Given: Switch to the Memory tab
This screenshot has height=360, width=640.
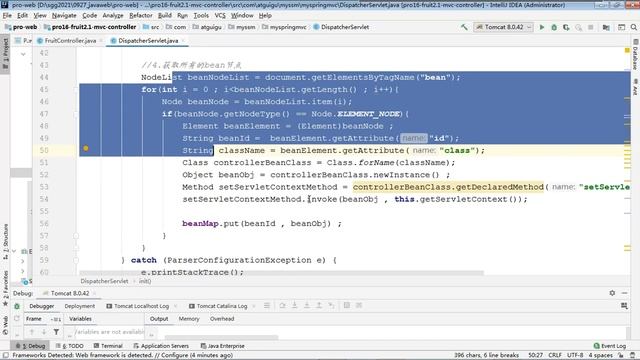Looking at the screenshot, I should 189,319.
